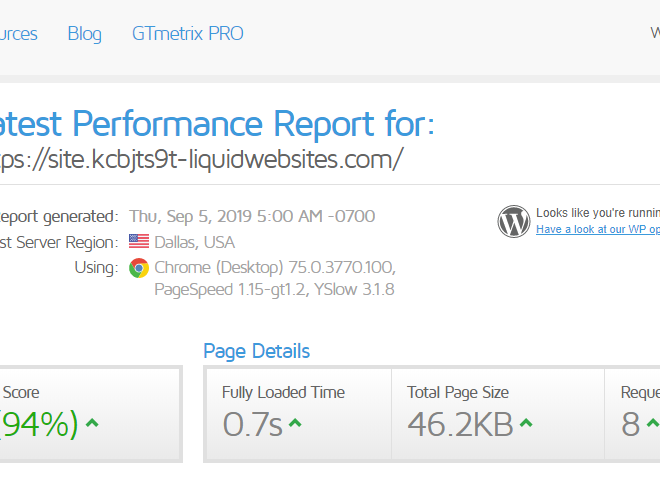The image size is (660, 480).
Task: Click the green arrow beside 0.7s load time
Action: (295, 423)
